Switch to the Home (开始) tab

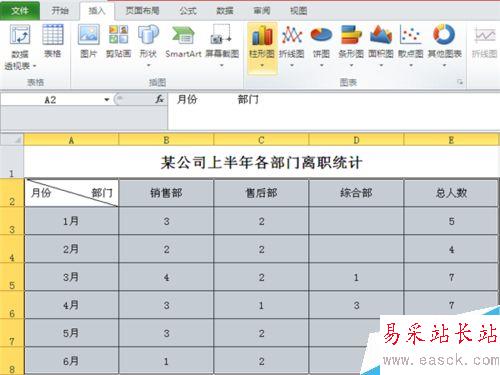click(60, 11)
